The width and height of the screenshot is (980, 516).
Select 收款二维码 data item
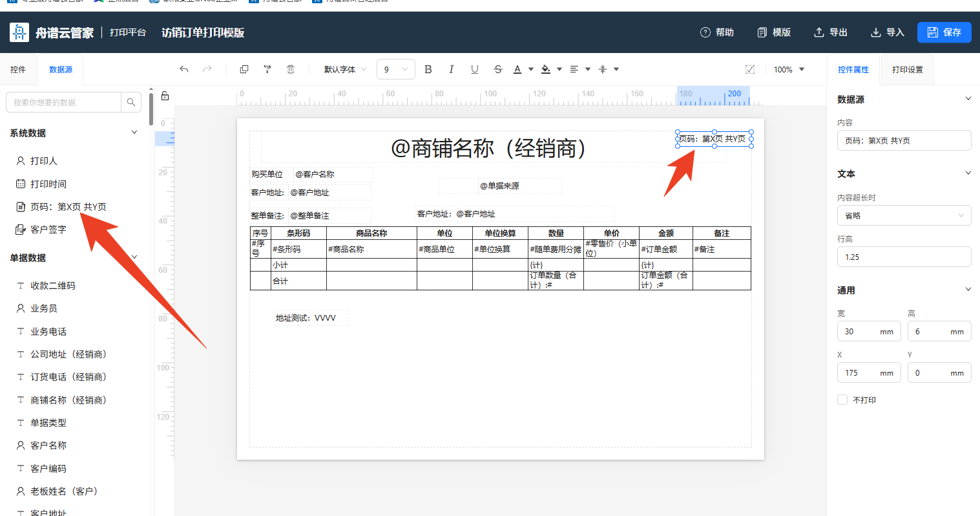pyautogui.click(x=46, y=286)
